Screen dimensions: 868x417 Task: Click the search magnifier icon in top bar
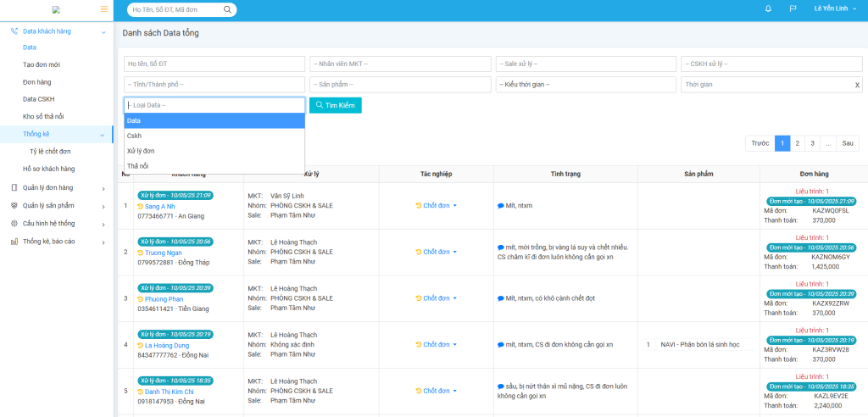click(227, 9)
